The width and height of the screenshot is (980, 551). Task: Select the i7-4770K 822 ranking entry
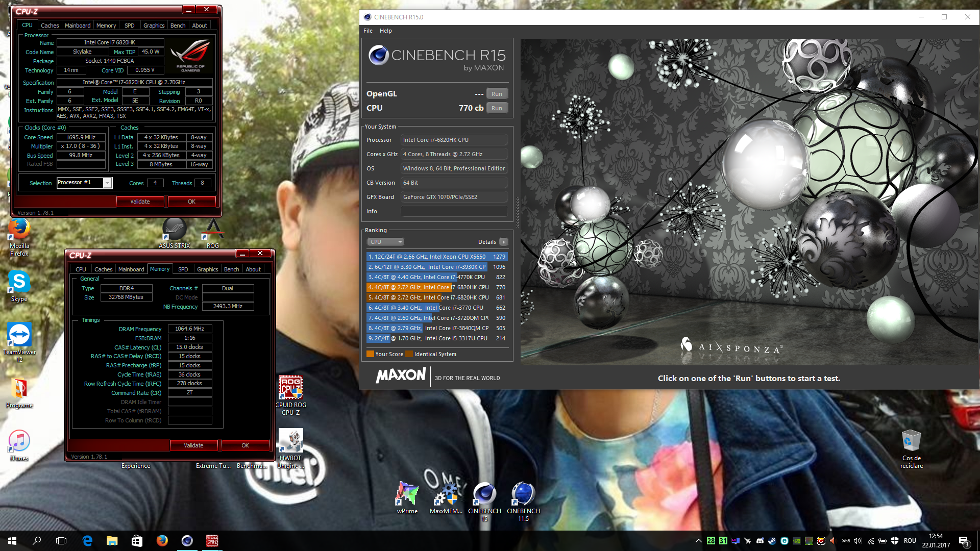[437, 277]
